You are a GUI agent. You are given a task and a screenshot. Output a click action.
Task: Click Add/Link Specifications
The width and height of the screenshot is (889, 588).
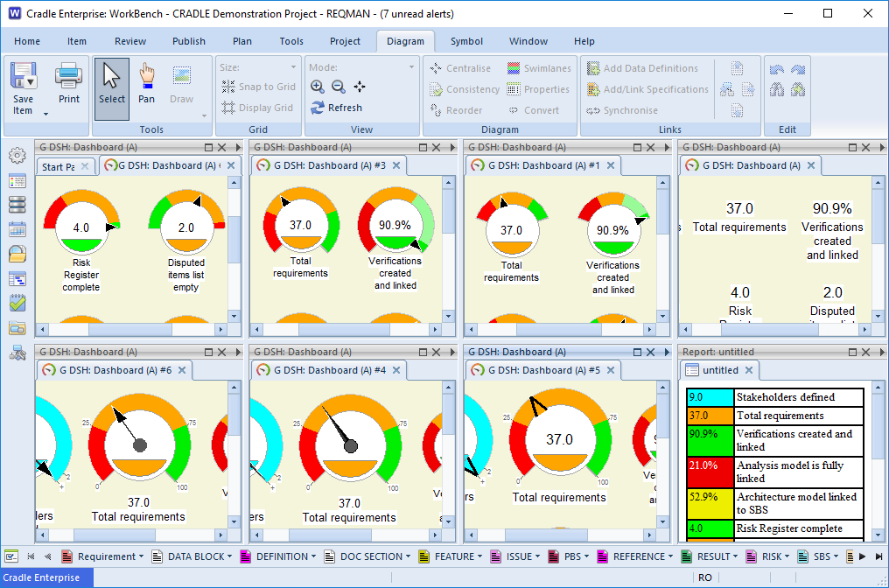click(x=647, y=89)
